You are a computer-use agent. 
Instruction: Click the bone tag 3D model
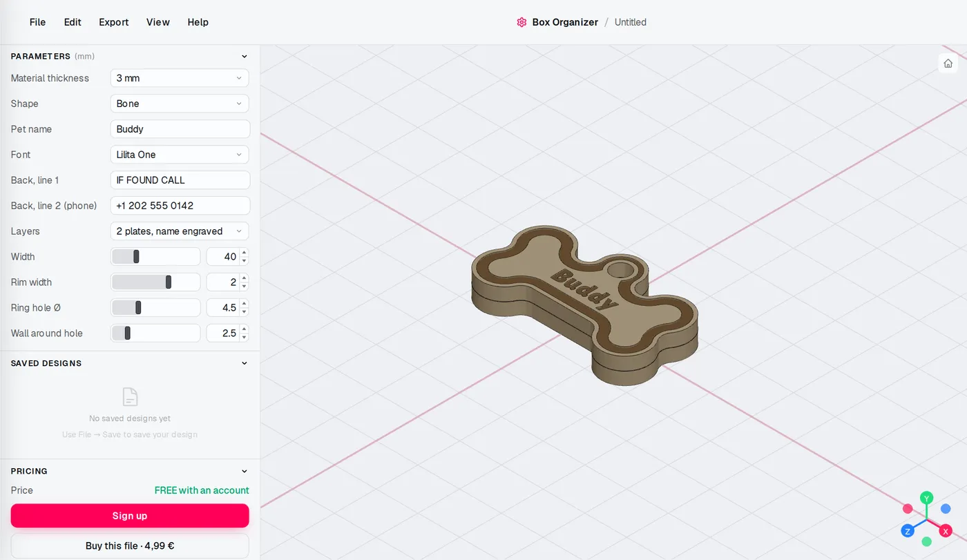(x=584, y=304)
